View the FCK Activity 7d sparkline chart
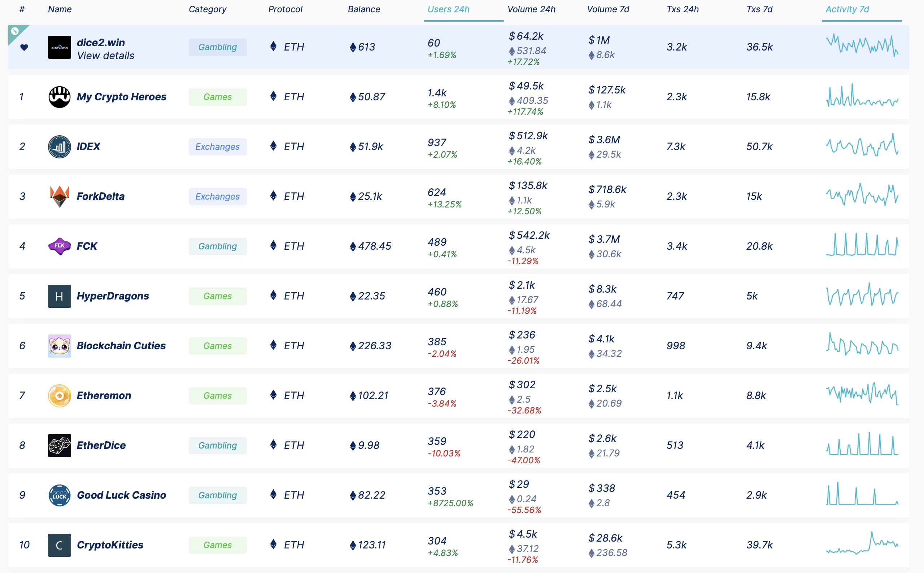This screenshot has height=573, width=924. click(862, 244)
